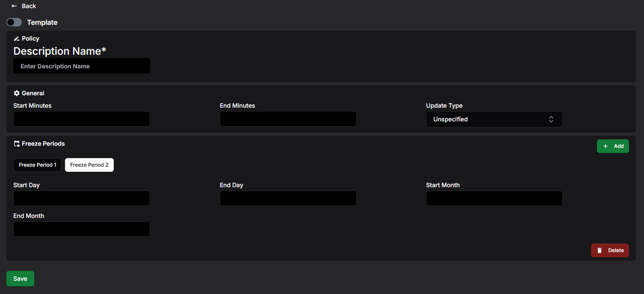Click the End Day input field
The image size is (644, 294).
(288, 198)
